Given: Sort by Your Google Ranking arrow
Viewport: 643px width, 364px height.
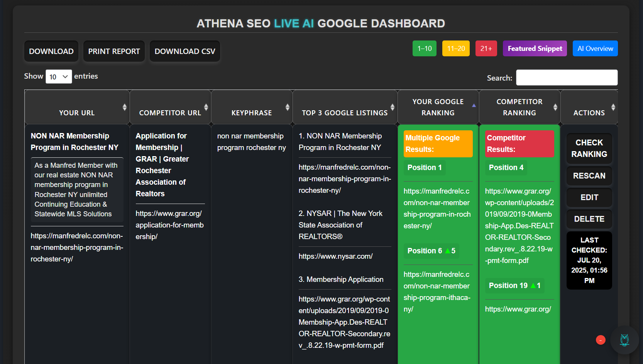Looking at the screenshot, I should click(474, 105).
